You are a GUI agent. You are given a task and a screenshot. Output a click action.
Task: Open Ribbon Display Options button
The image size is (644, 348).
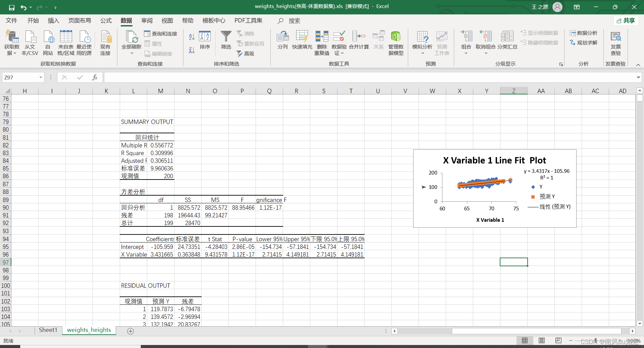(577, 7)
